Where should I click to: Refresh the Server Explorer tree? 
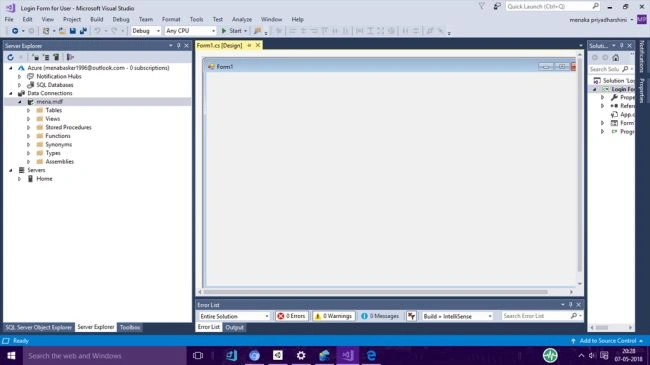[x=10, y=57]
